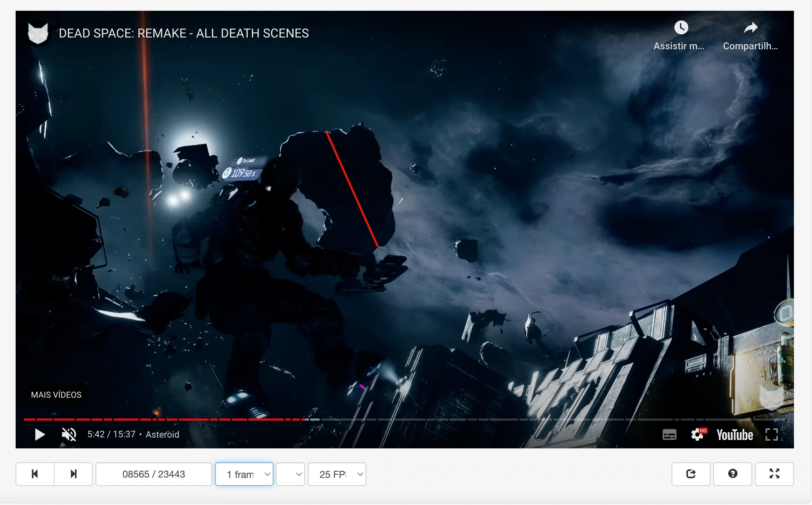
Task: Click the MAIS VÍDEOS button
Action: coord(56,395)
